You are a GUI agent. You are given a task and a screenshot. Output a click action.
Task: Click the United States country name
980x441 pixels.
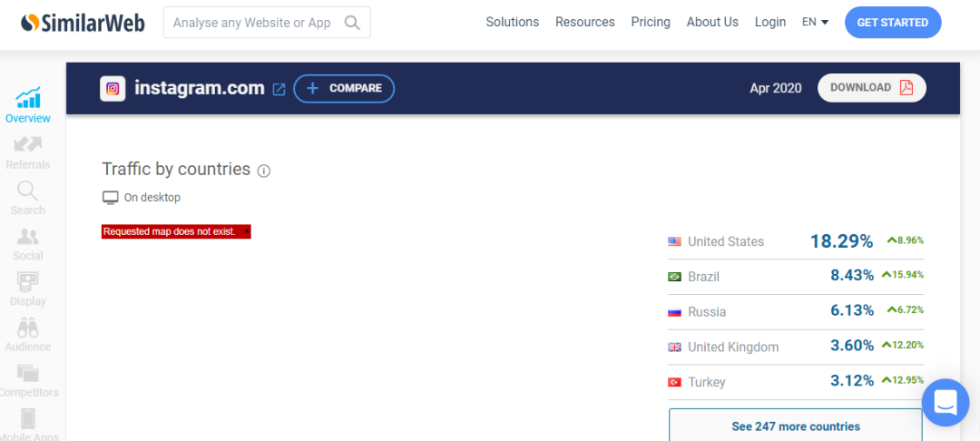[x=726, y=241]
